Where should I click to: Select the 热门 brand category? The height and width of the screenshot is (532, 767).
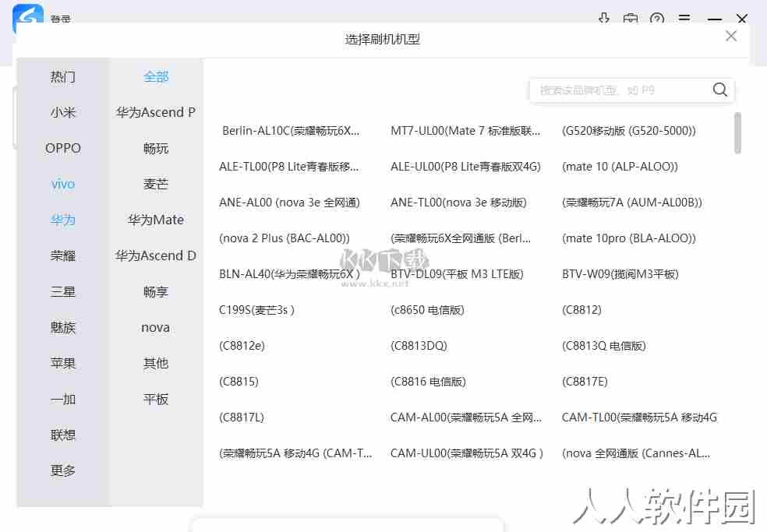click(63, 77)
